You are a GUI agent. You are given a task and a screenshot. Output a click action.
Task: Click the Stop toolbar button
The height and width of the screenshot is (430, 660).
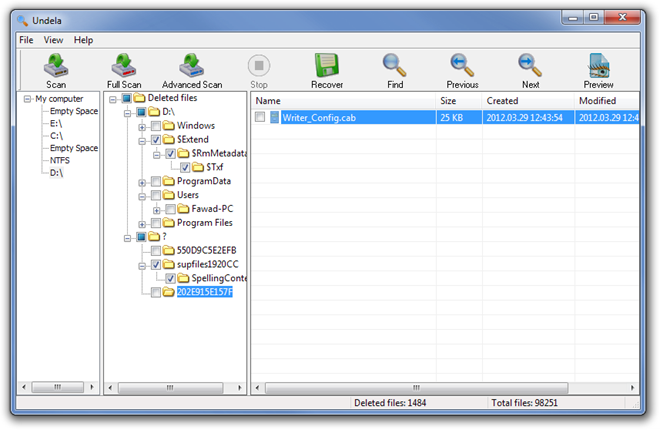tap(259, 71)
